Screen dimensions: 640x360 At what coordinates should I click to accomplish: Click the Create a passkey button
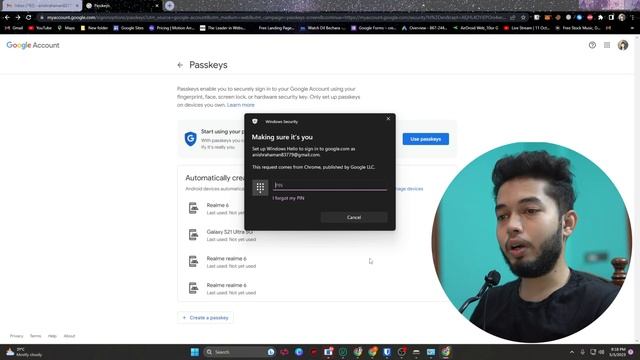pos(205,318)
